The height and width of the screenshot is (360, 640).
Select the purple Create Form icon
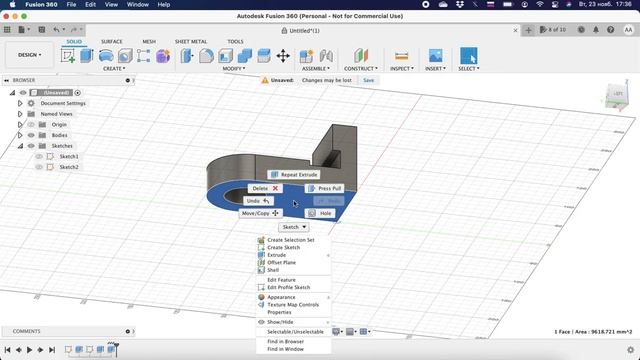(163, 56)
